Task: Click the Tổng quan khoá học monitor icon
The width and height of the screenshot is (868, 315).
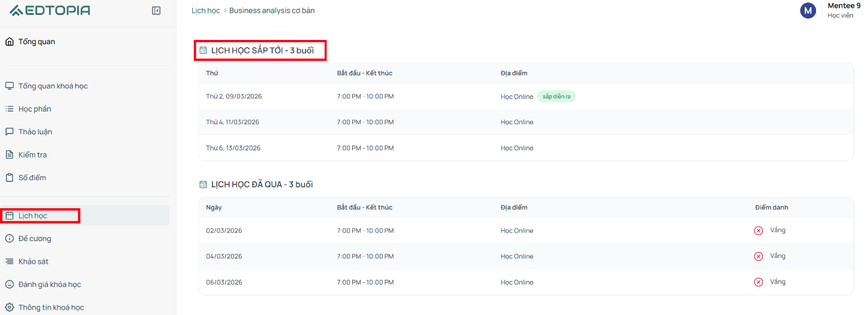Action: (x=10, y=86)
